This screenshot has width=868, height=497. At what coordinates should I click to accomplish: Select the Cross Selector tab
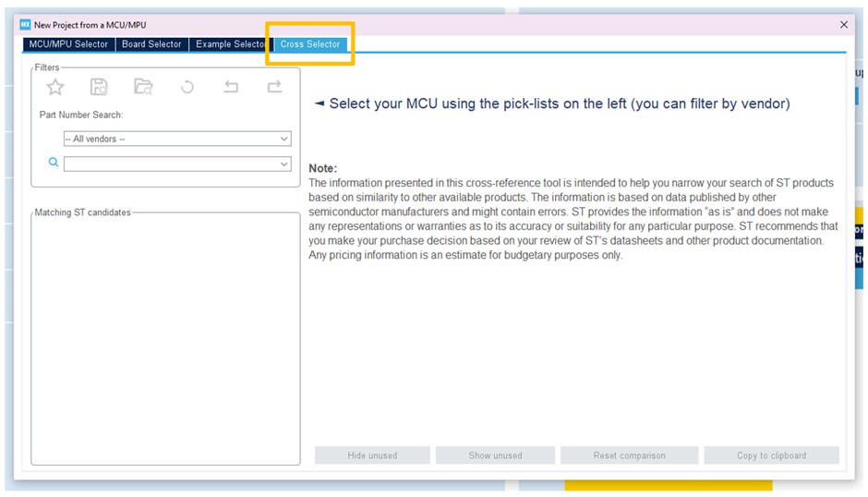point(310,44)
